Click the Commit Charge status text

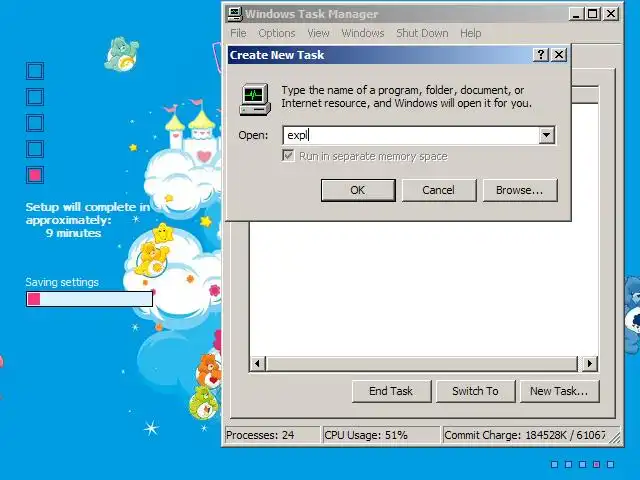point(524,435)
